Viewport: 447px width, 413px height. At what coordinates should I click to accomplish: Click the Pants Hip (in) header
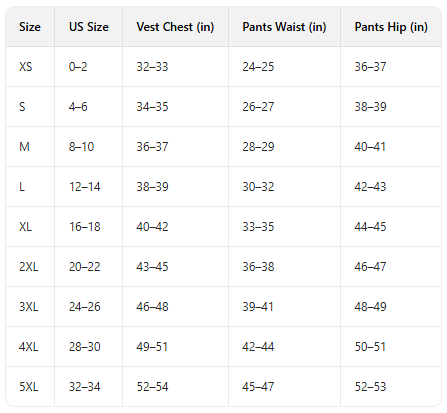(x=391, y=27)
